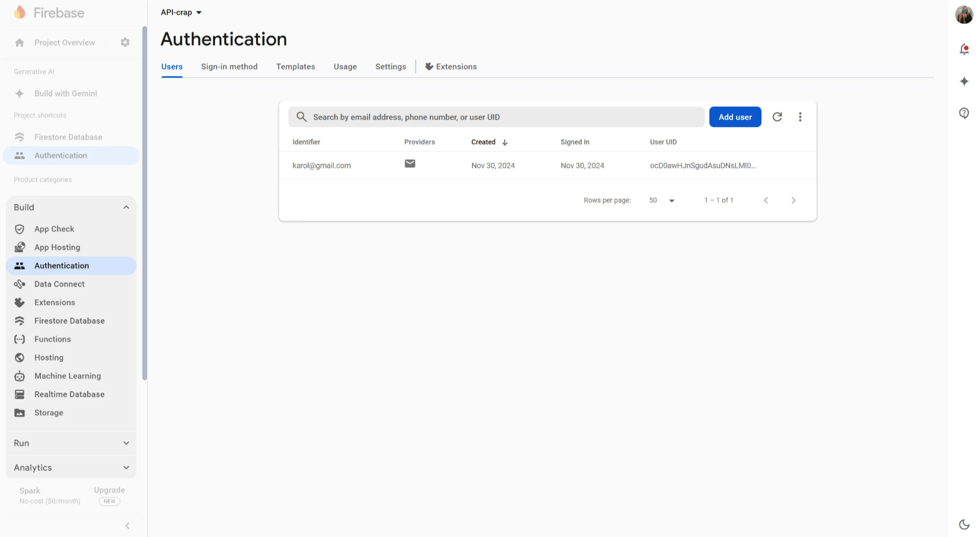The width and height of the screenshot is (980, 537).
Task: Click the Upgrade plan link
Action: 109,490
